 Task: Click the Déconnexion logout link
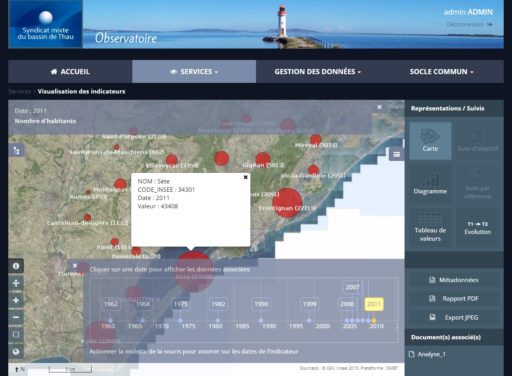pyautogui.click(x=469, y=24)
